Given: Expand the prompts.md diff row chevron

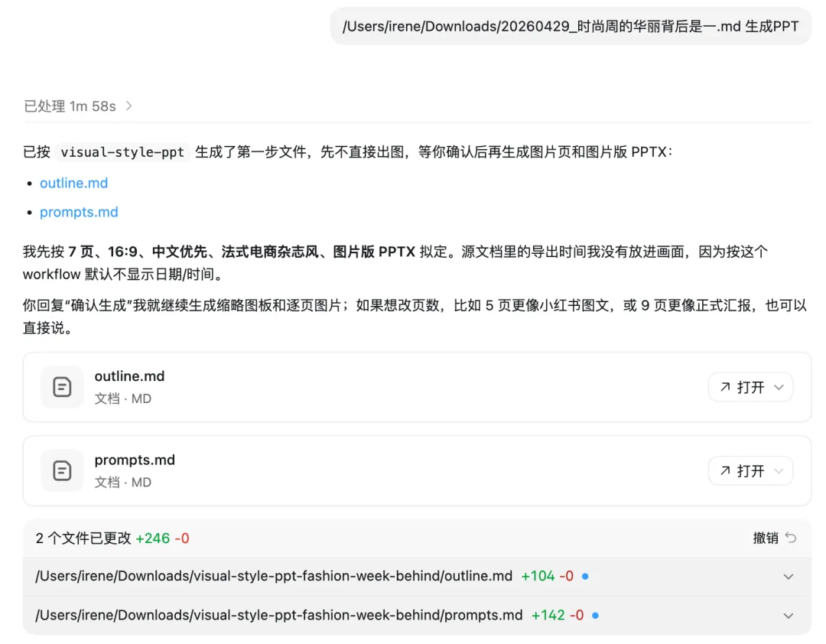Looking at the screenshot, I should click(x=789, y=616).
